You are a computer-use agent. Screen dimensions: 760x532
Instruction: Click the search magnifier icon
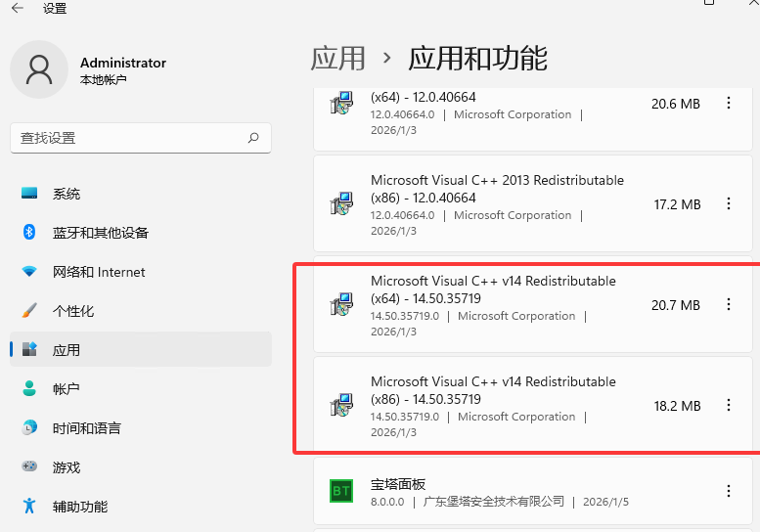coord(253,138)
